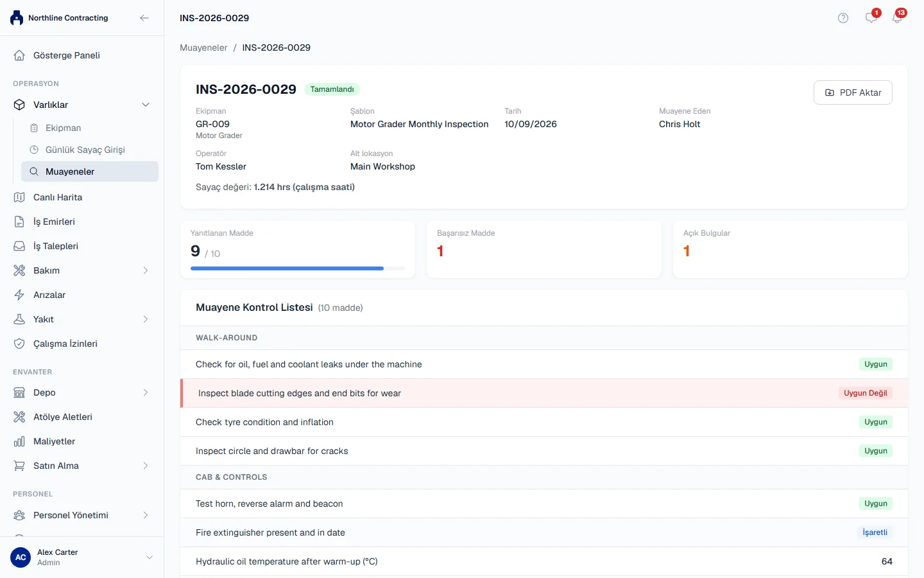Viewport: 924px width, 578px height.
Task: Click the PDF Aktar button
Action: pyautogui.click(x=853, y=92)
